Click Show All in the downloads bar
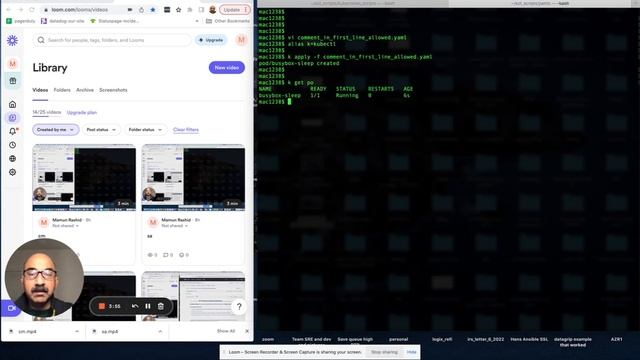The width and height of the screenshot is (640, 360). pos(226,331)
